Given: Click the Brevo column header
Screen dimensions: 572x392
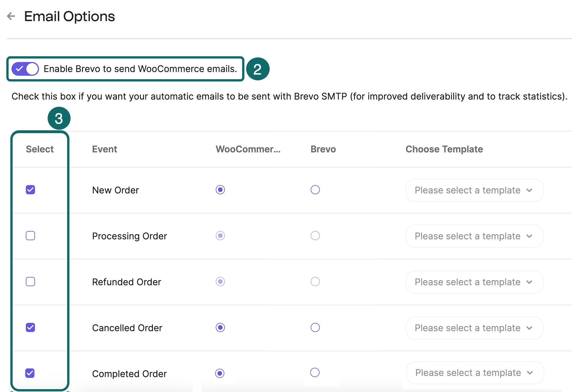Looking at the screenshot, I should tap(323, 149).
